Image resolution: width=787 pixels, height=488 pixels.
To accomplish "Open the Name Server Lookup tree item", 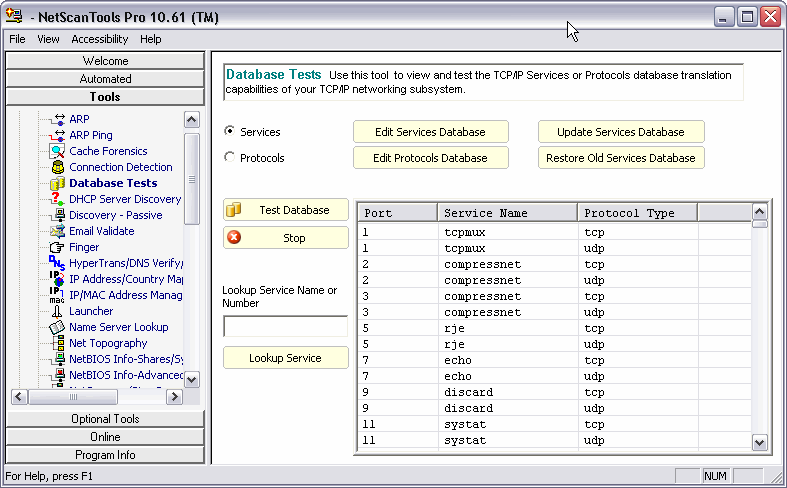I will (119, 327).
